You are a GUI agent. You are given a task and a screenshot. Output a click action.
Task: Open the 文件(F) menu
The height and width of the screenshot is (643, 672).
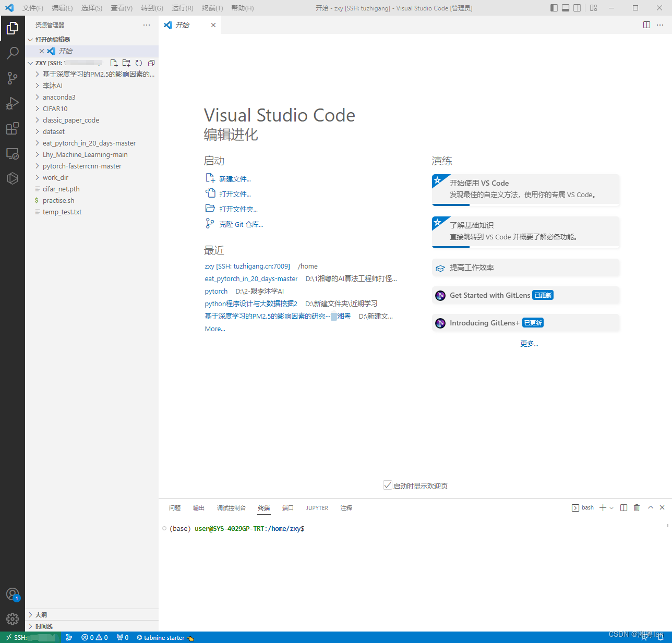(x=33, y=8)
